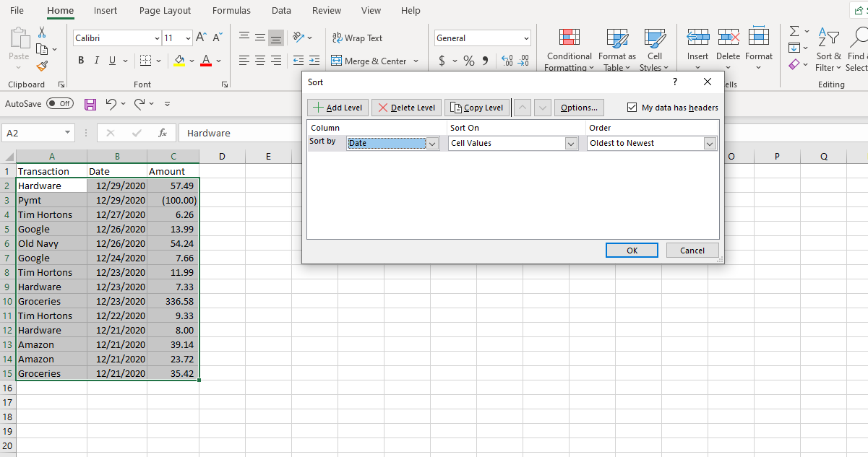Decrease font size with the smaller A
Viewport: 868px width, 457px height.
[218, 38]
